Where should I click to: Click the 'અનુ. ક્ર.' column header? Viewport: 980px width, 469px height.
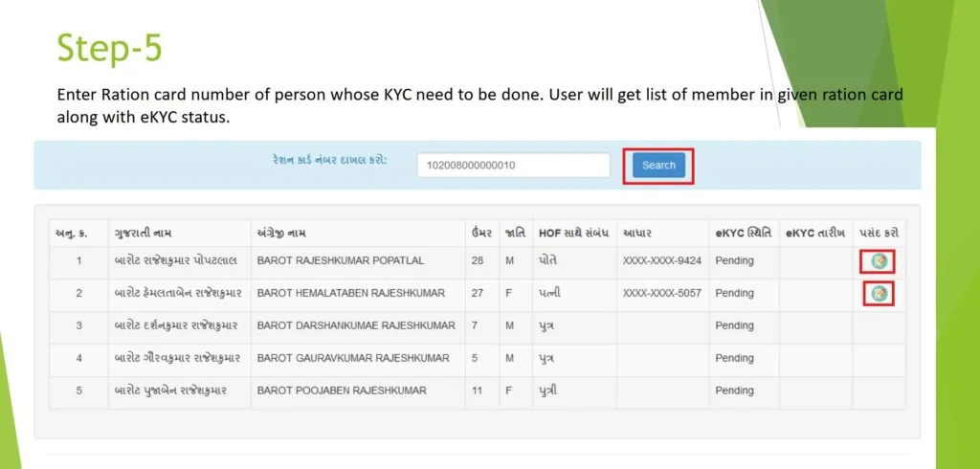[x=71, y=234]
